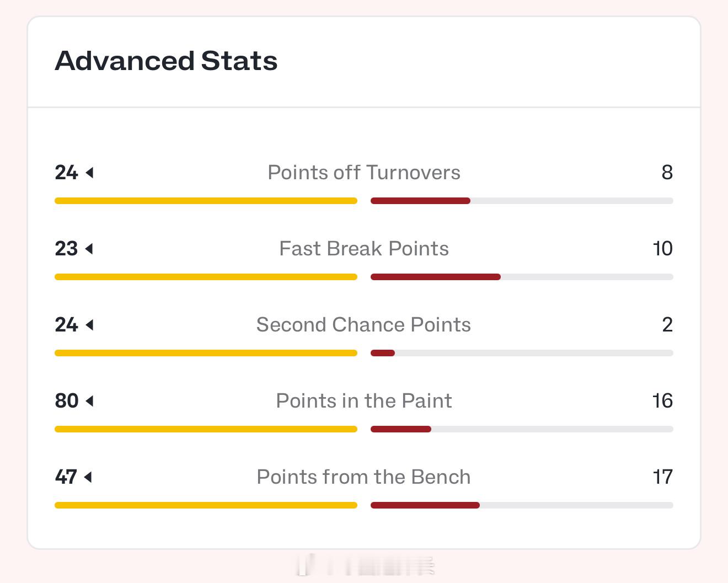Image resolution: width=728 pixels, height=583 pixels.
Task: Select the Fast Break Points label
Action: (x=364, y=249)
